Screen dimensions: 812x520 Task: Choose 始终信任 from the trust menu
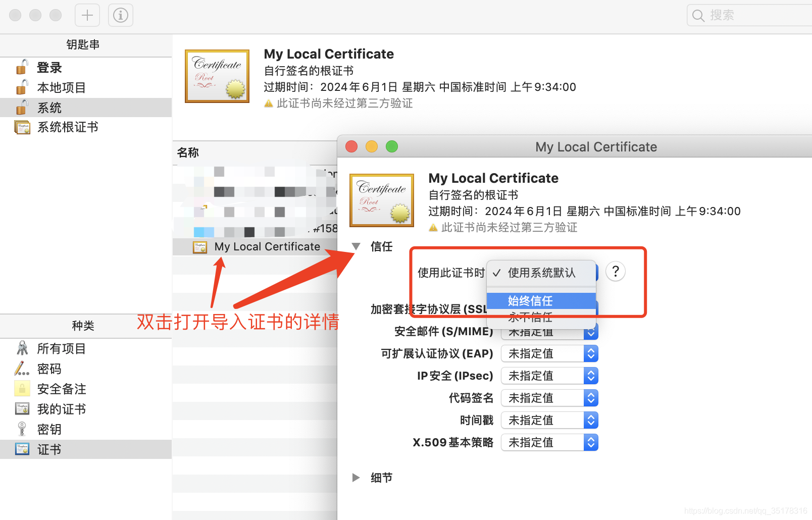pyautogui.click(x=541, y=301)
